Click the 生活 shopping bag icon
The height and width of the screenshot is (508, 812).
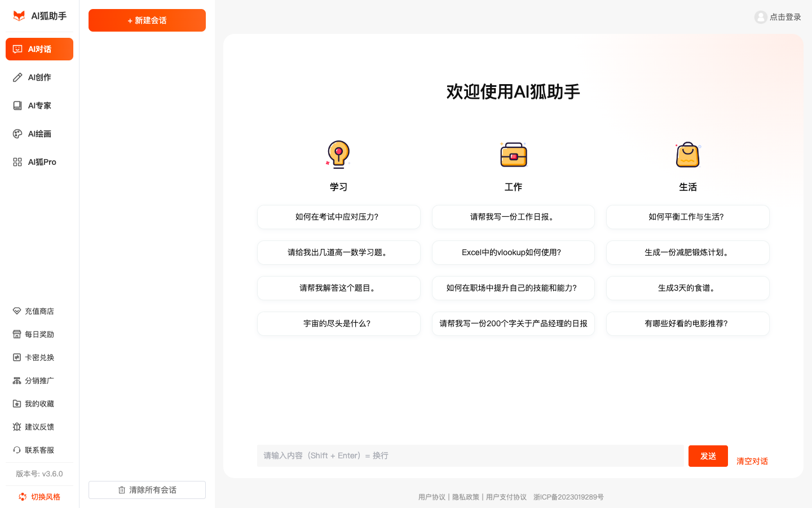pos(688,155)
